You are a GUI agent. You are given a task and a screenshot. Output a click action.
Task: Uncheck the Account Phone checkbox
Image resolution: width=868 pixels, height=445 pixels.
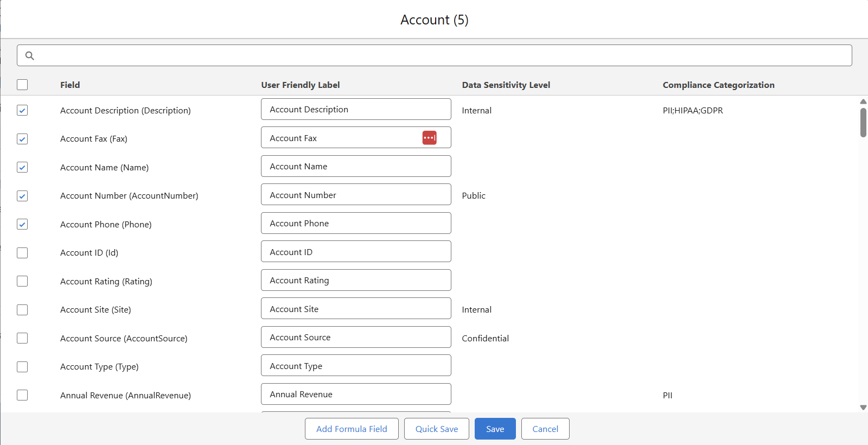(x=22, y=224)
